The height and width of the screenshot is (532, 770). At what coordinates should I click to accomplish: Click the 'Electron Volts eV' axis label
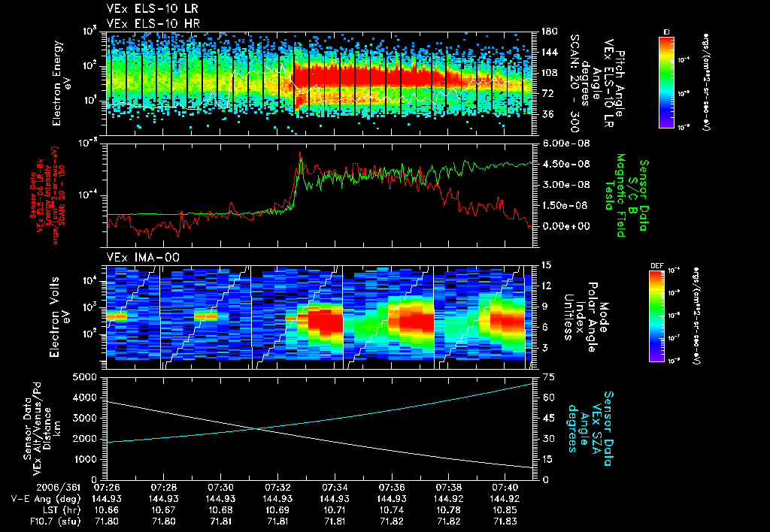click(x=59, y=316)
